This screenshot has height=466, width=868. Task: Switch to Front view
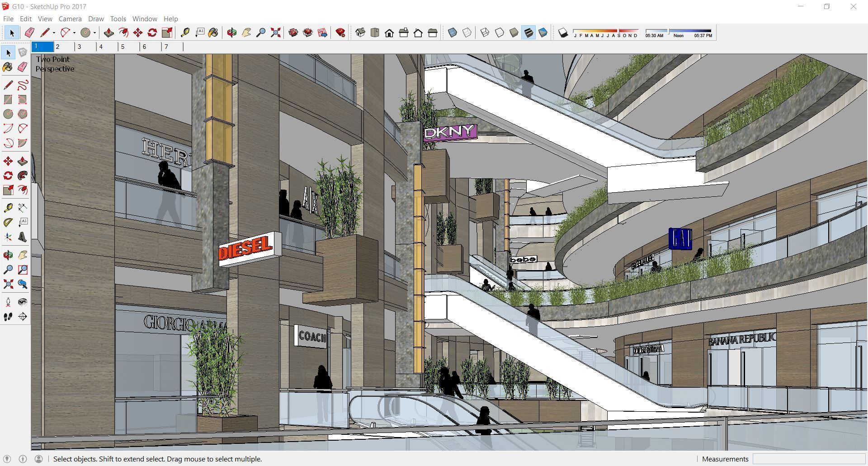pos(389,33)
